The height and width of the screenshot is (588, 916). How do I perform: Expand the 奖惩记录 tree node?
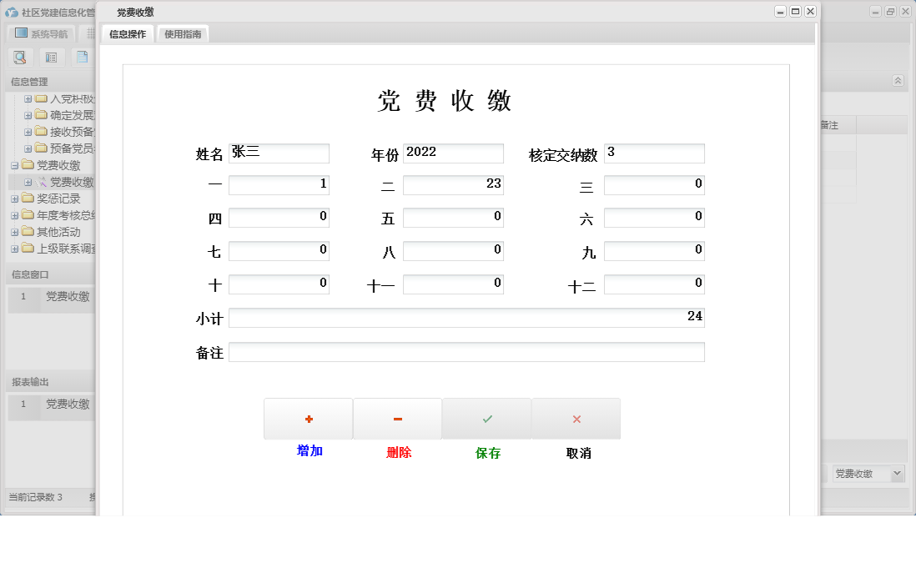point(14,199)
